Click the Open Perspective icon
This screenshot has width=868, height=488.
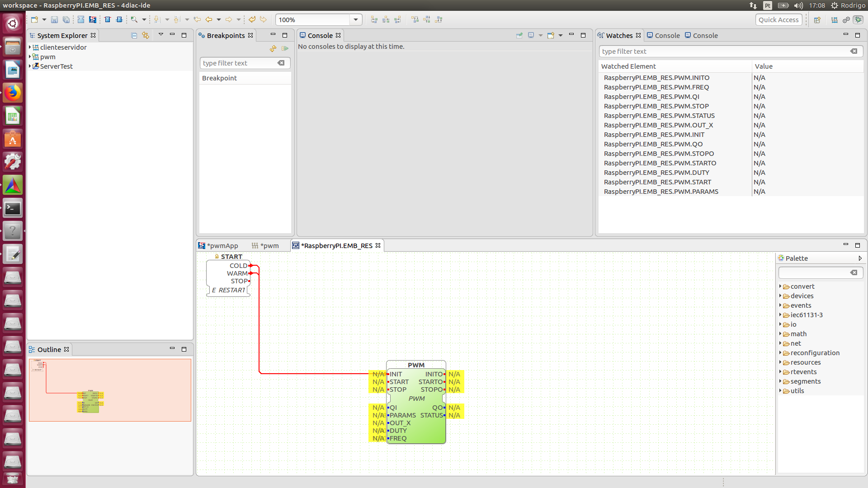pyautogui.click(x=817, y=19)
